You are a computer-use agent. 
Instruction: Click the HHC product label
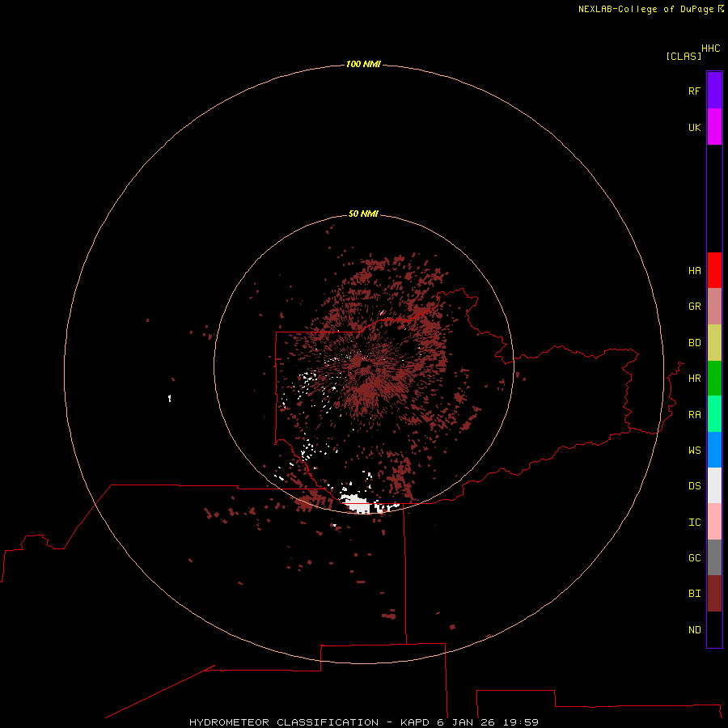tap(710, 49)
